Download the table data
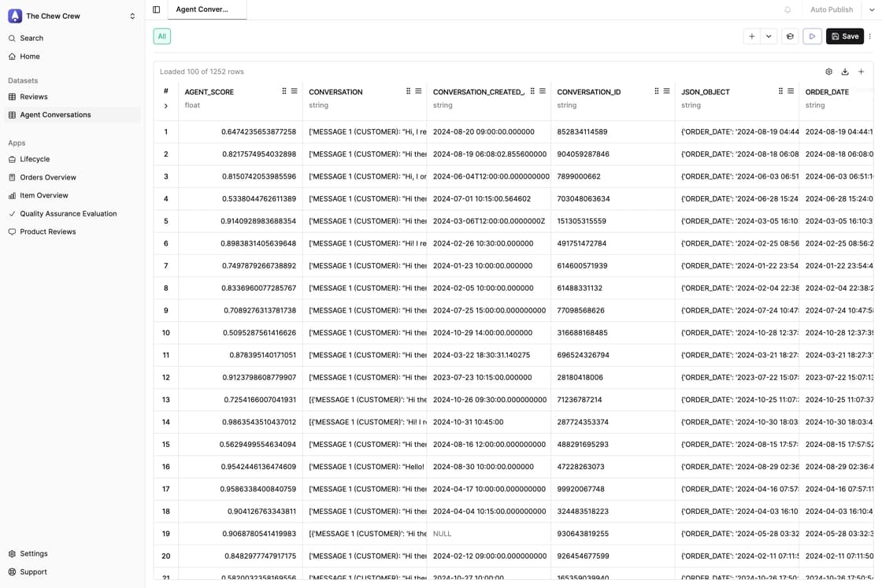The width and height of the screenshot is (882, 588). 845,72
